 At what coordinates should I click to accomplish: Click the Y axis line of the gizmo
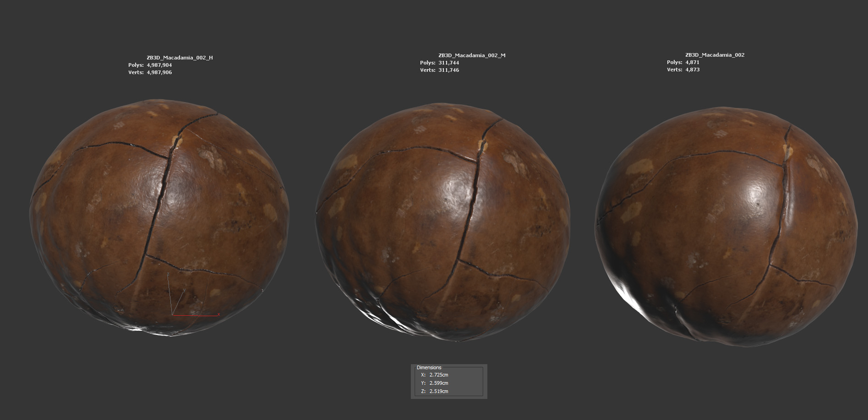(179, 302)
